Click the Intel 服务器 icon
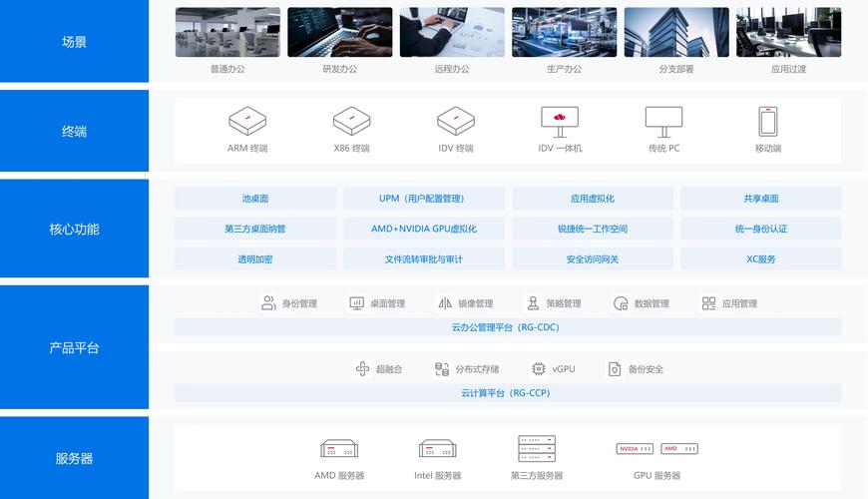This screenshot has width=868, height=499. [437, 449]
